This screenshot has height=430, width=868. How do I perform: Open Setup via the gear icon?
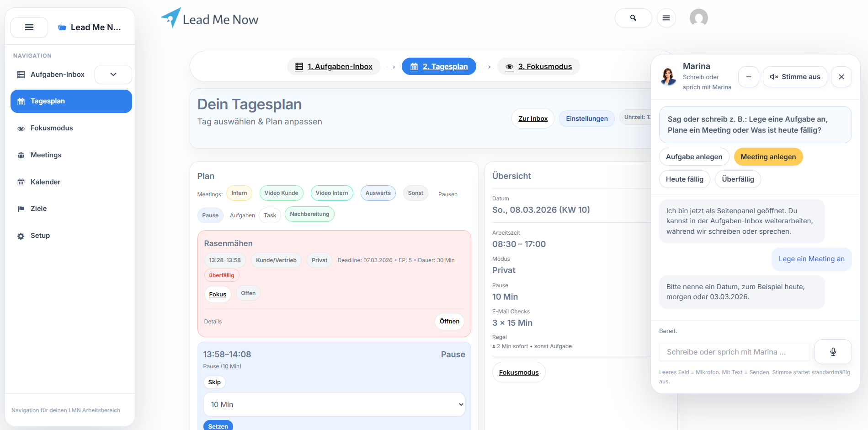[x=21, y=236]
